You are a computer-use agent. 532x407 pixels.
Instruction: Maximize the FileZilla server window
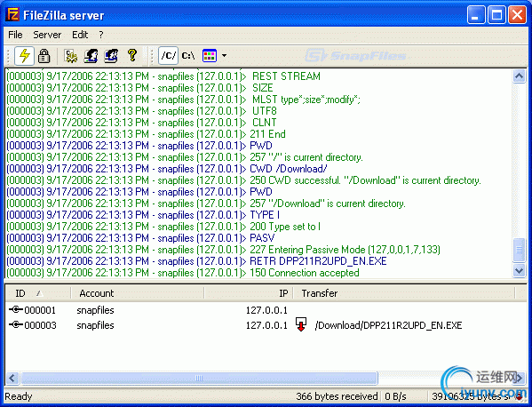click(x=496, y=15)
